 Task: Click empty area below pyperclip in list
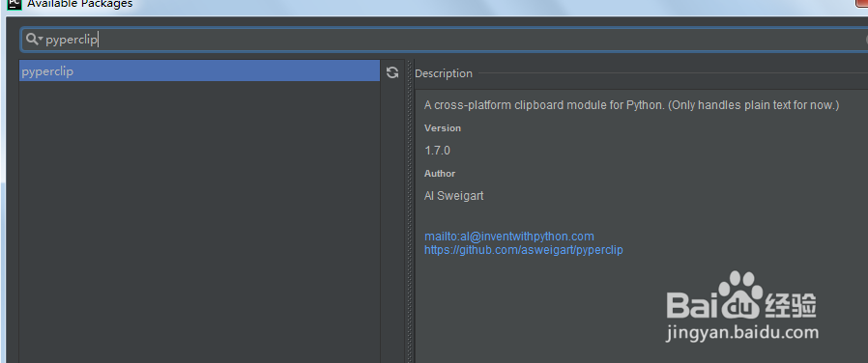point(199,221)
